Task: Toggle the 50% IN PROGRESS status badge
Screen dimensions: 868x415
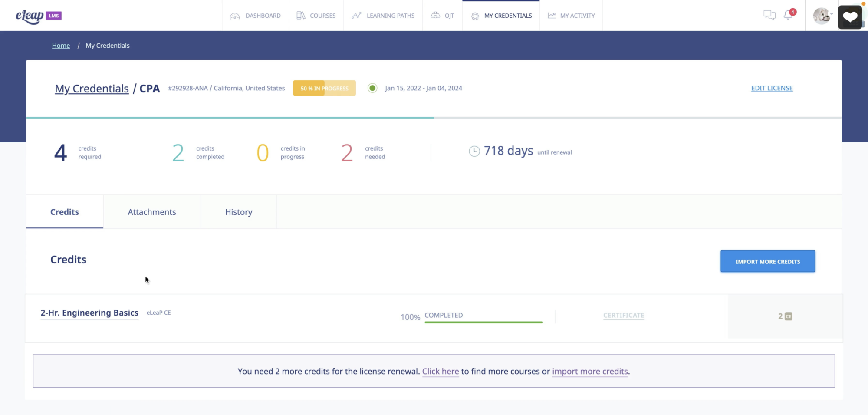Action: pos(324,88)
